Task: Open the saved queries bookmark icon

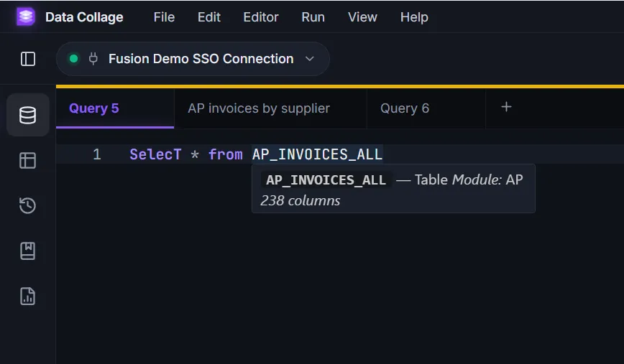Action: pyautogui.click(x=28, y=251)
